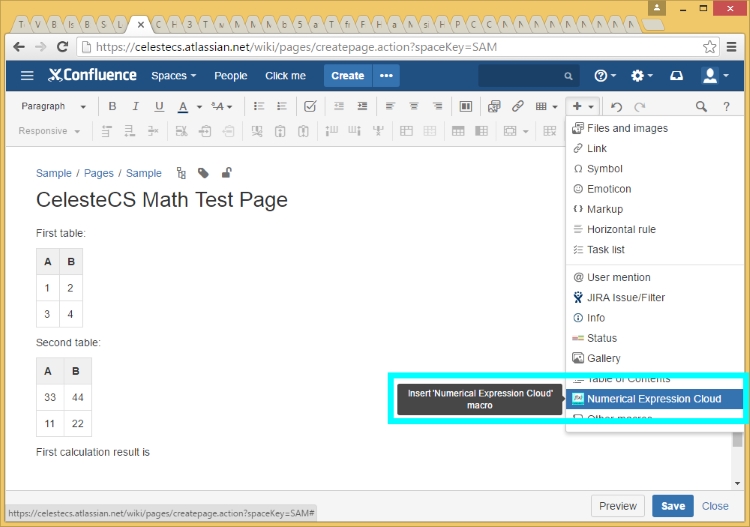Viewport: 750px width, 527px height.
Task: Insert Gallery macro from menu
Action: [654, 358]
